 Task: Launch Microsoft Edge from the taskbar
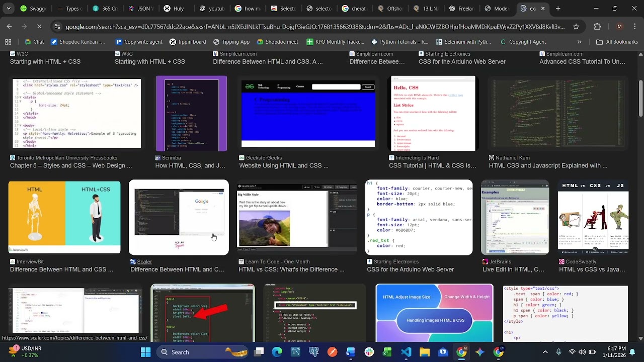click(x=277, y=352)
